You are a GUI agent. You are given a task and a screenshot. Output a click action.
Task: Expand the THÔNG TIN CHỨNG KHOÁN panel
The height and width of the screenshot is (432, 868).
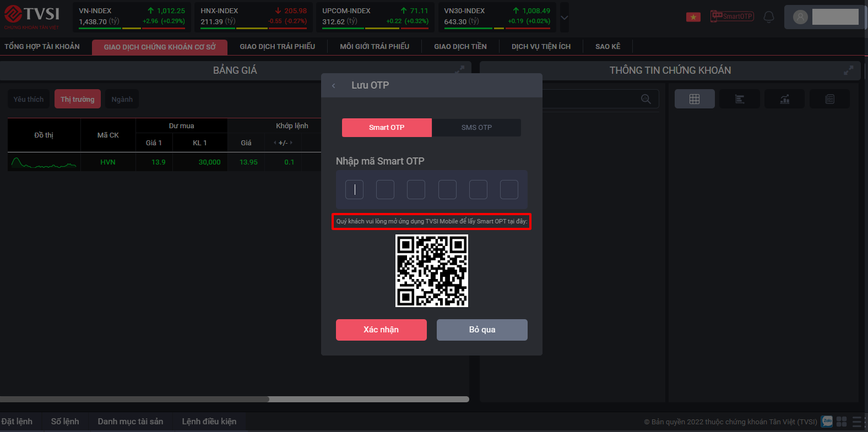(848, 70)
